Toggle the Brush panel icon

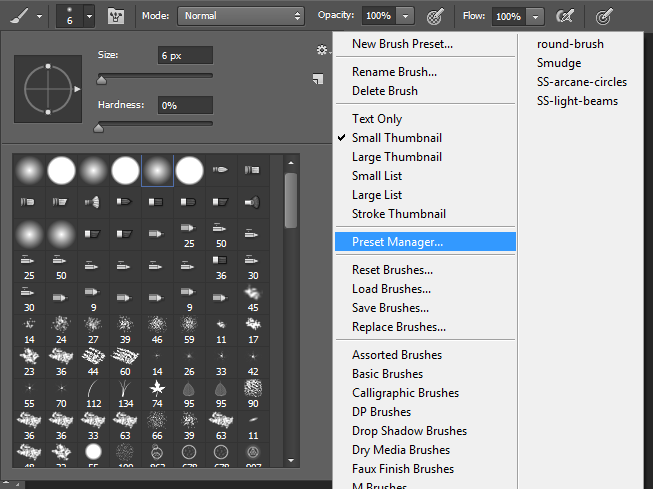(x=116, y=16)
